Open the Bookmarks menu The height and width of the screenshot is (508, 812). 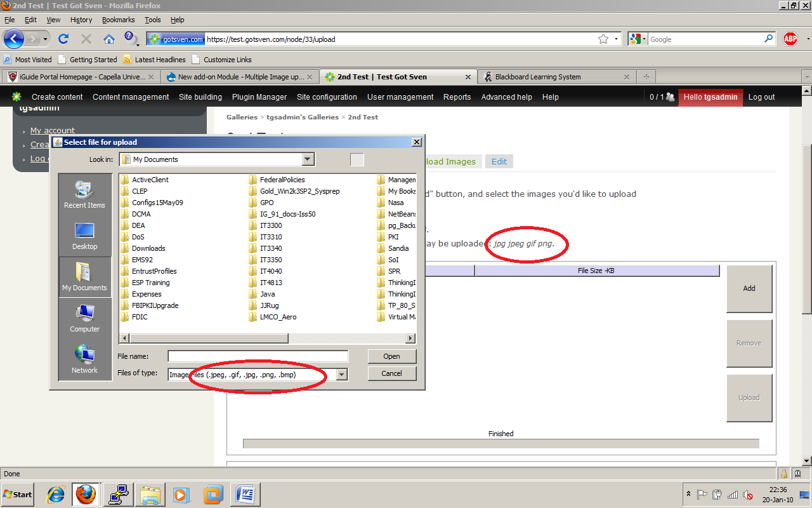point(118,20)
